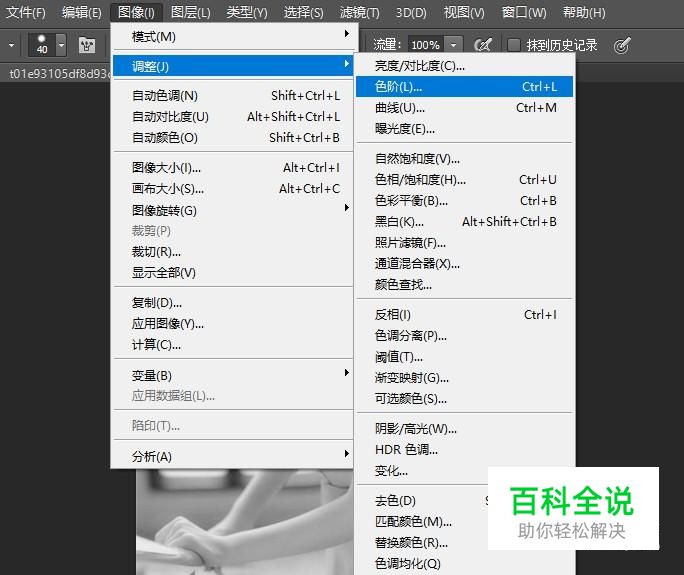
Task: Select 色彩平衡(B)...
Action: tap(464, 201)
